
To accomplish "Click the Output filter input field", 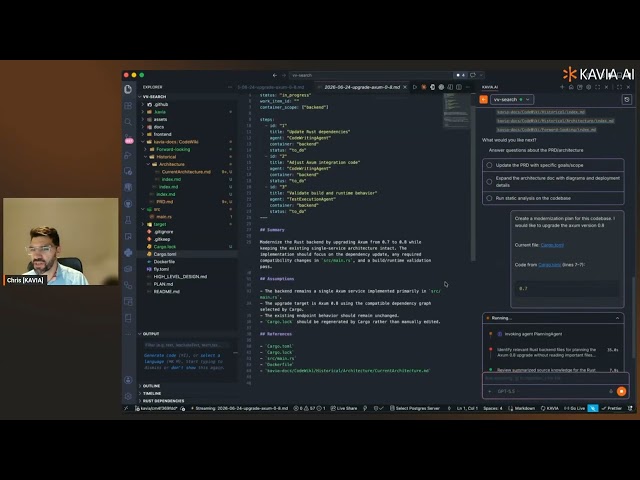I will click(187, 345).
